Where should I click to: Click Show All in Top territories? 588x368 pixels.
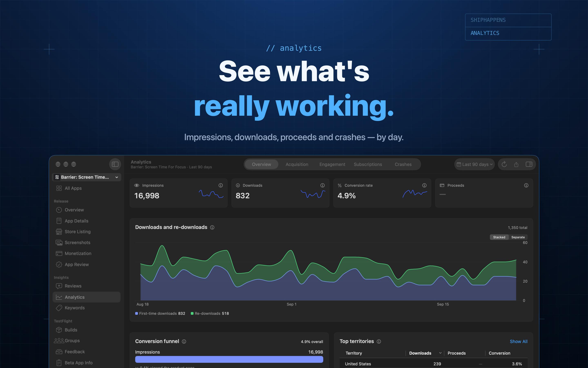pos(519,341)
